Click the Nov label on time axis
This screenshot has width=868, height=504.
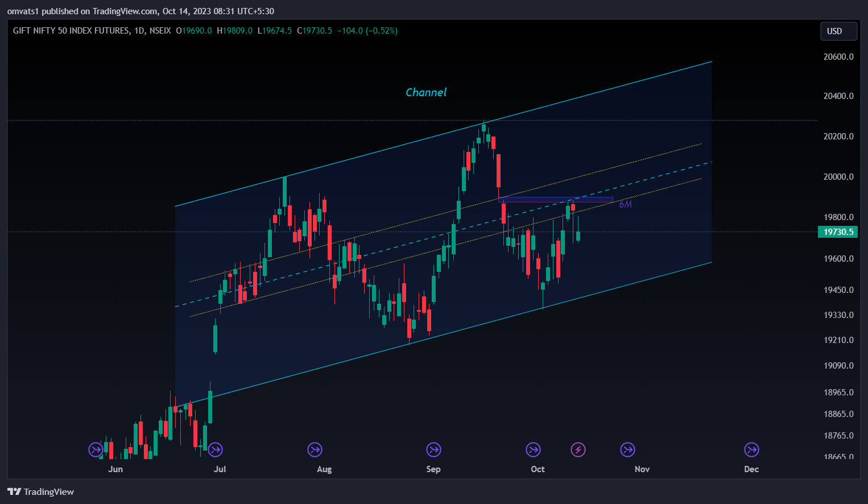pos(642,469)
